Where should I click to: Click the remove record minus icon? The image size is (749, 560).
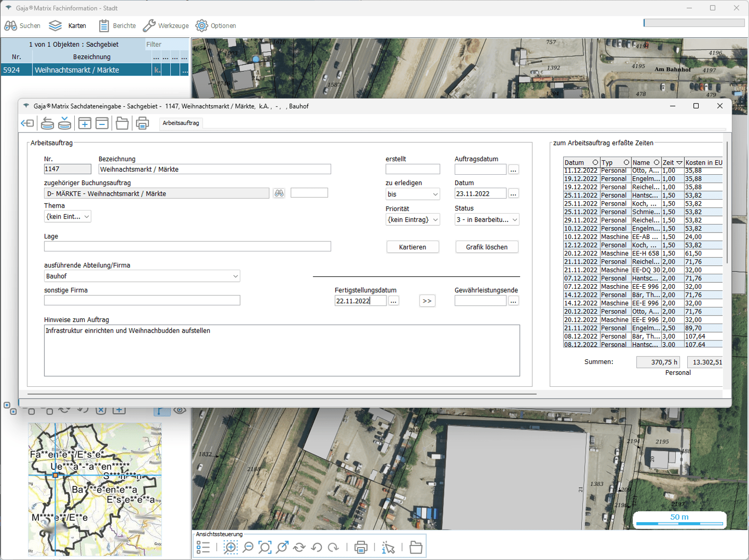click(102, 123)
